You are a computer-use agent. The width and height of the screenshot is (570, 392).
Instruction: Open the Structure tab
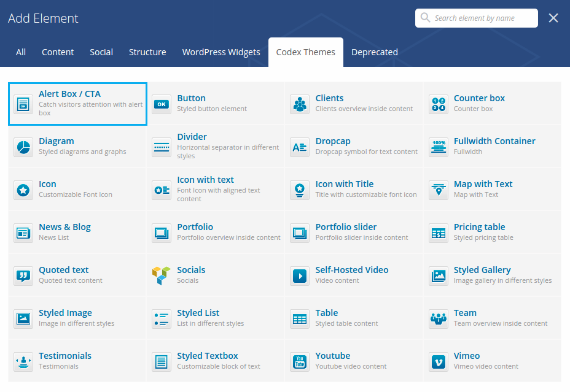pos(147,52)
